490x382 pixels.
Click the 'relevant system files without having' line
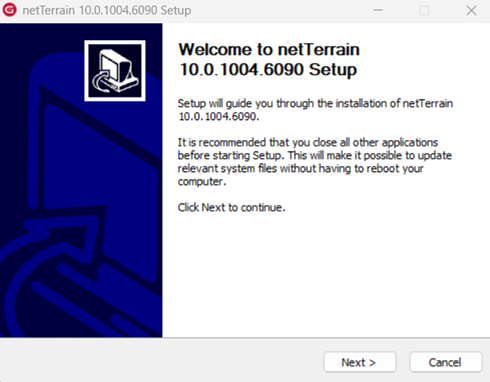[x=300, y=168]
